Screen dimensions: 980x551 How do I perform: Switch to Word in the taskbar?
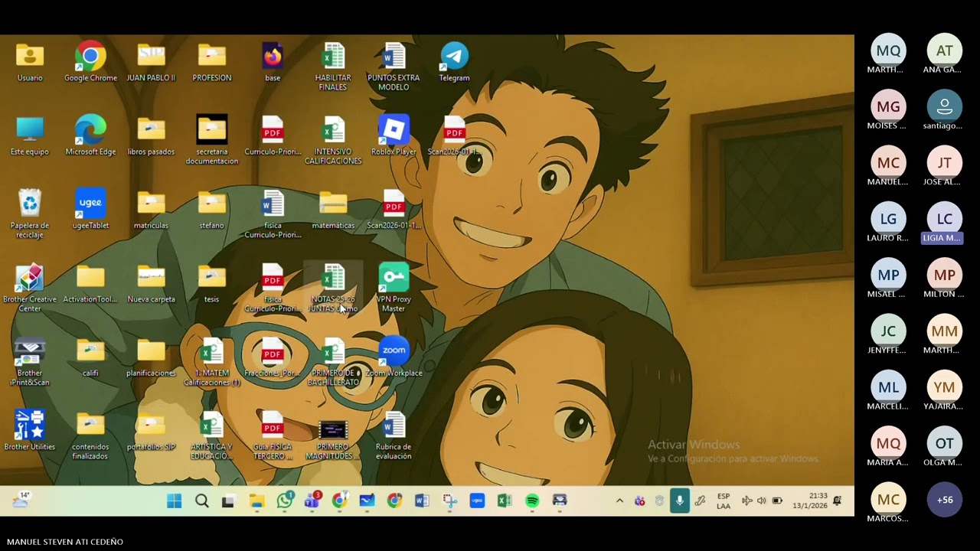coord(422,500)
